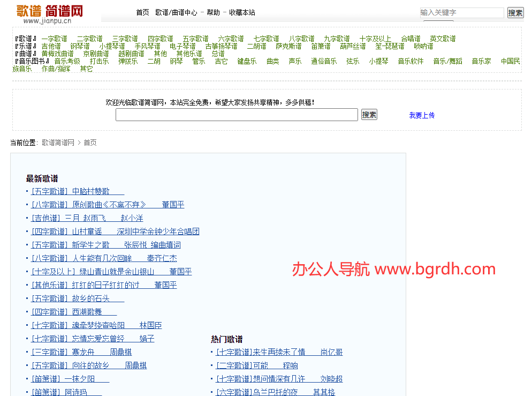Focus the 输入关键字 search field at top right
Screen dimensions: 532x396
click(461, 12)
